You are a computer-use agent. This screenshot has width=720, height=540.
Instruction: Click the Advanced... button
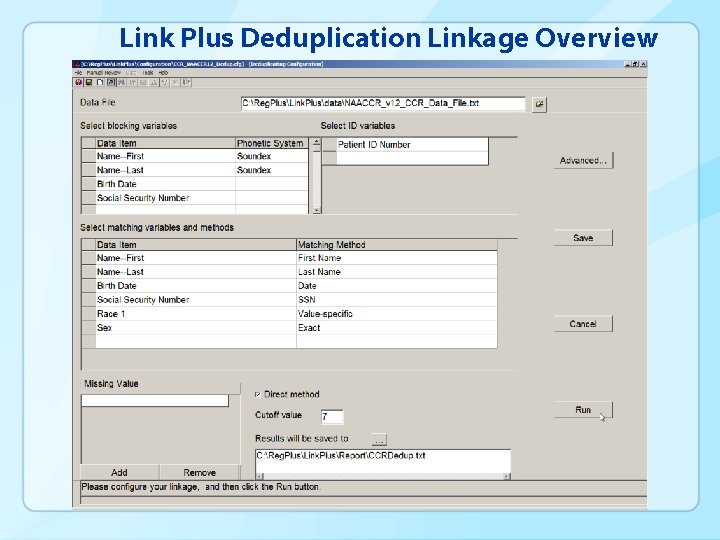583,160
